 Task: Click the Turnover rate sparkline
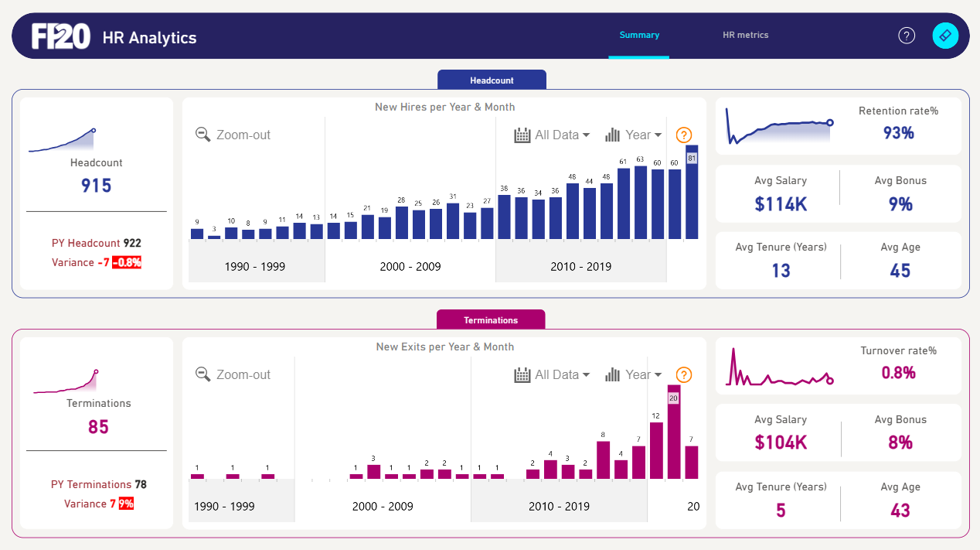point(779,367)
